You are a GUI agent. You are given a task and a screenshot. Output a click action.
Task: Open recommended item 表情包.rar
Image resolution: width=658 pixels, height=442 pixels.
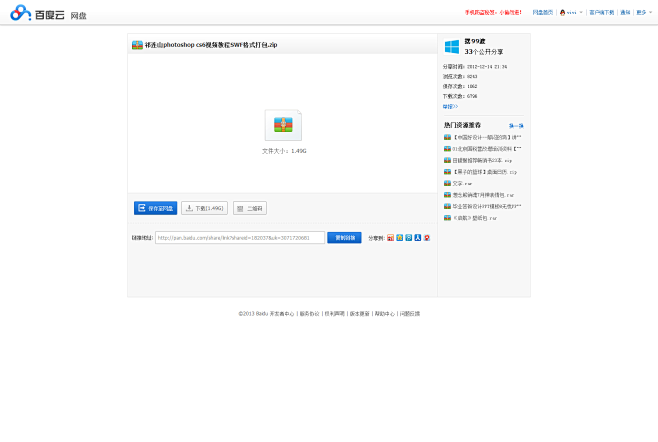[483, 195]
